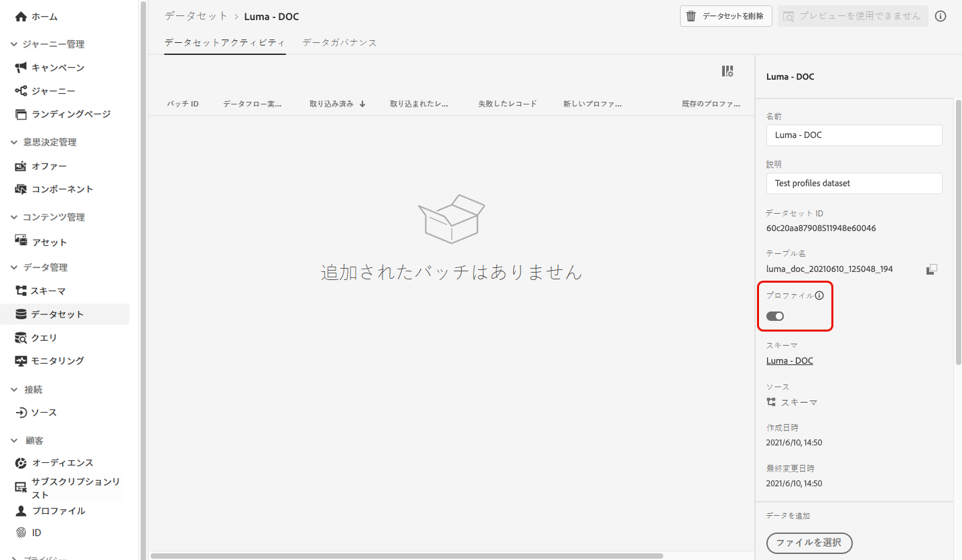Switch to データガバナンス tab

(x=340, y=42)
